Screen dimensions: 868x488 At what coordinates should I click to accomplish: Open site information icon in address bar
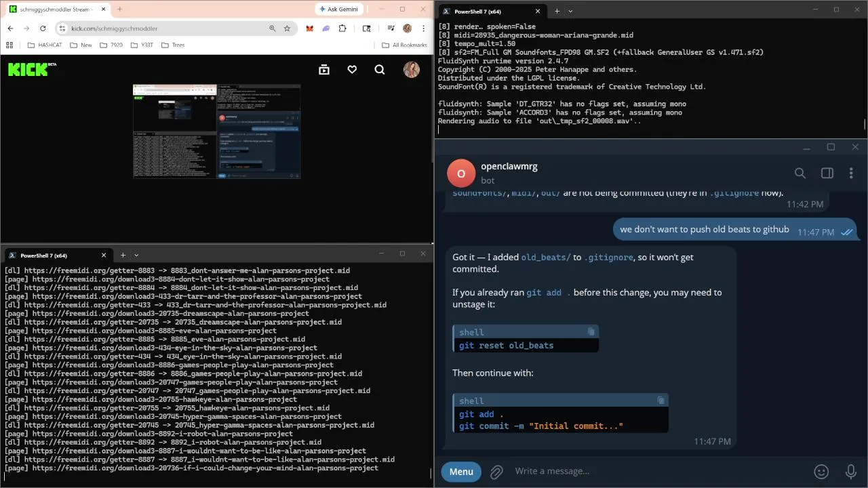point(62,28)
